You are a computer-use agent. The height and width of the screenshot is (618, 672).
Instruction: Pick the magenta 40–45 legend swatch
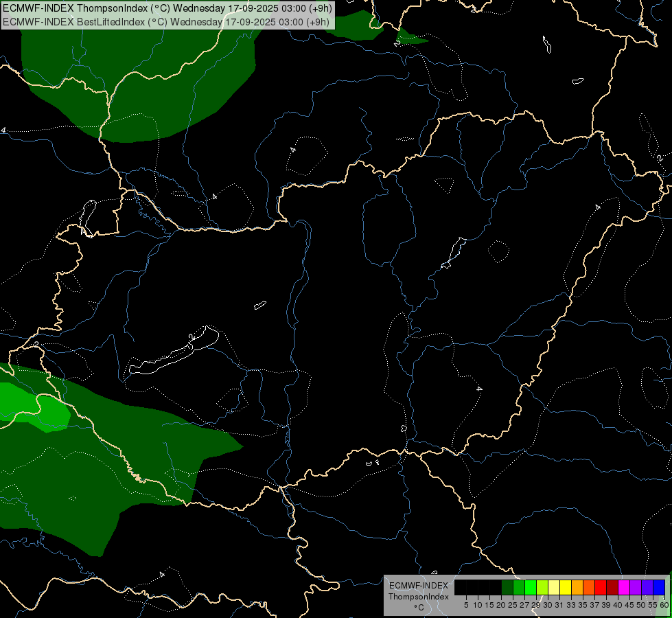pyautogui.click(x=624, y=587)
